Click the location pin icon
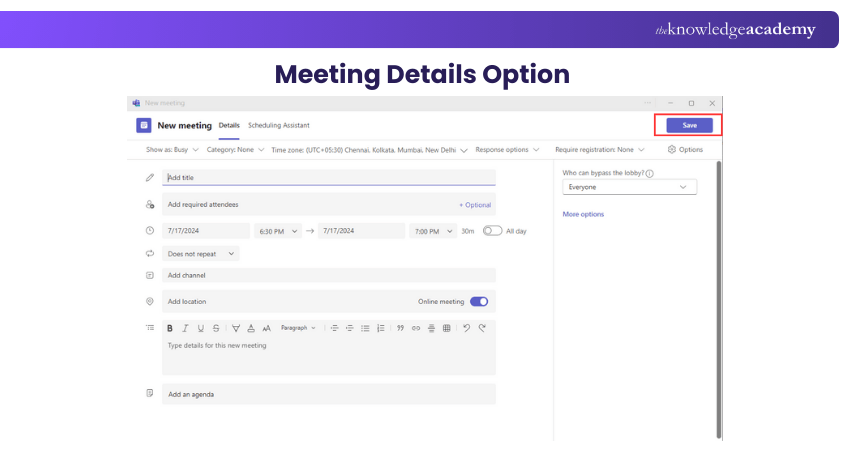 pyautogui.click(x=150, y=301)
